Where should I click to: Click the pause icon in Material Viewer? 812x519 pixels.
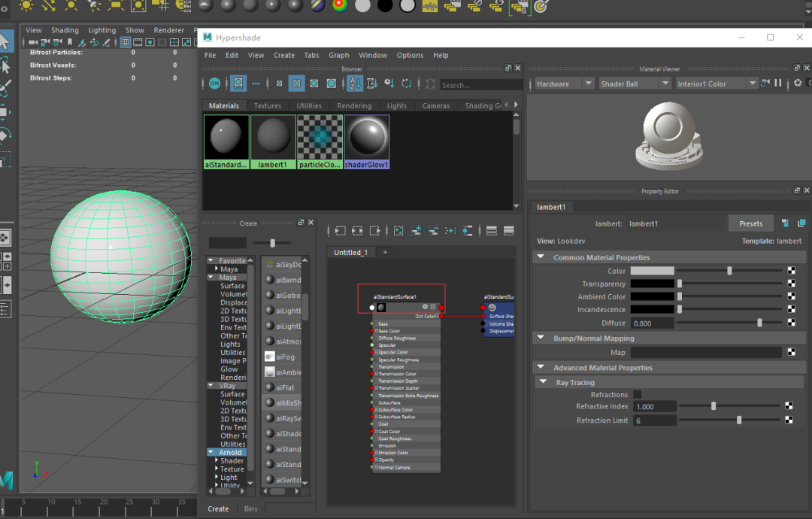pos(777,83)
